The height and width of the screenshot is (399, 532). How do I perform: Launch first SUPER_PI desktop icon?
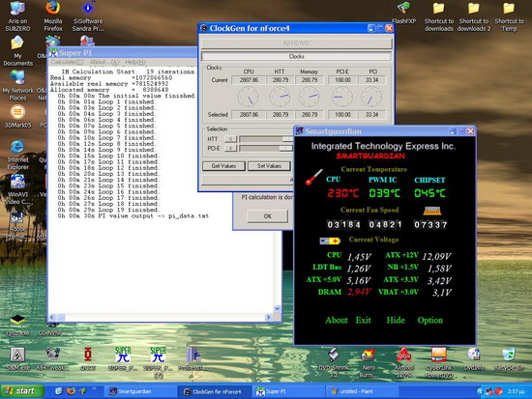click(x=123, y=359)
